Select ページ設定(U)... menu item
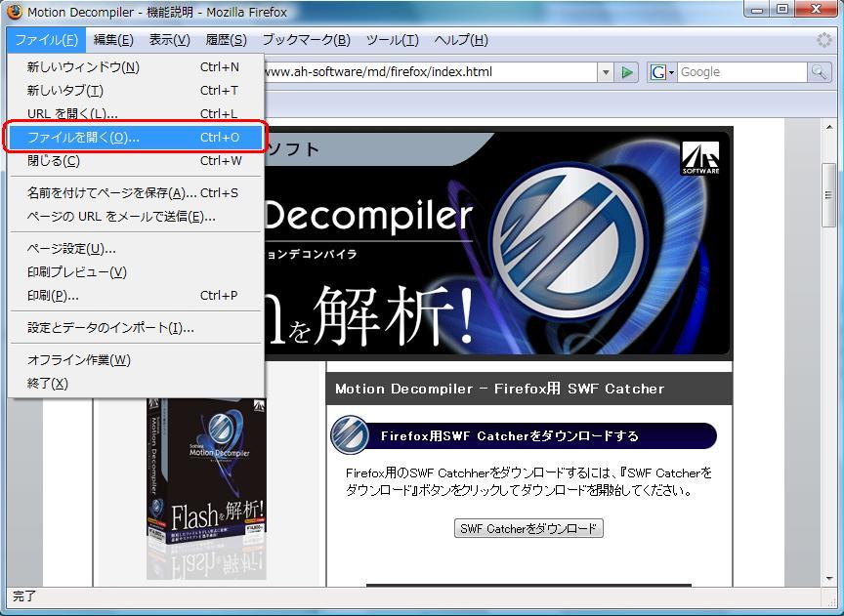This screenshot has height=616, width=844. (x=136, y=249)
